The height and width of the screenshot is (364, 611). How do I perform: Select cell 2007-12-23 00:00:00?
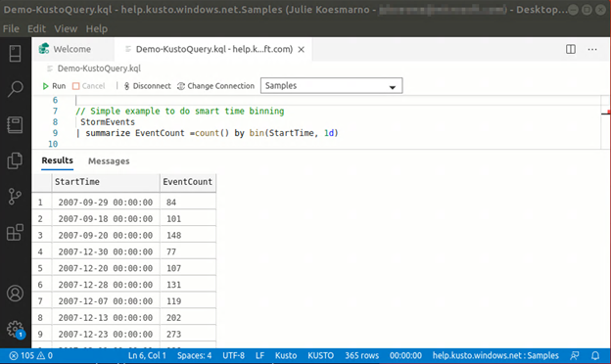click(106, 334)
